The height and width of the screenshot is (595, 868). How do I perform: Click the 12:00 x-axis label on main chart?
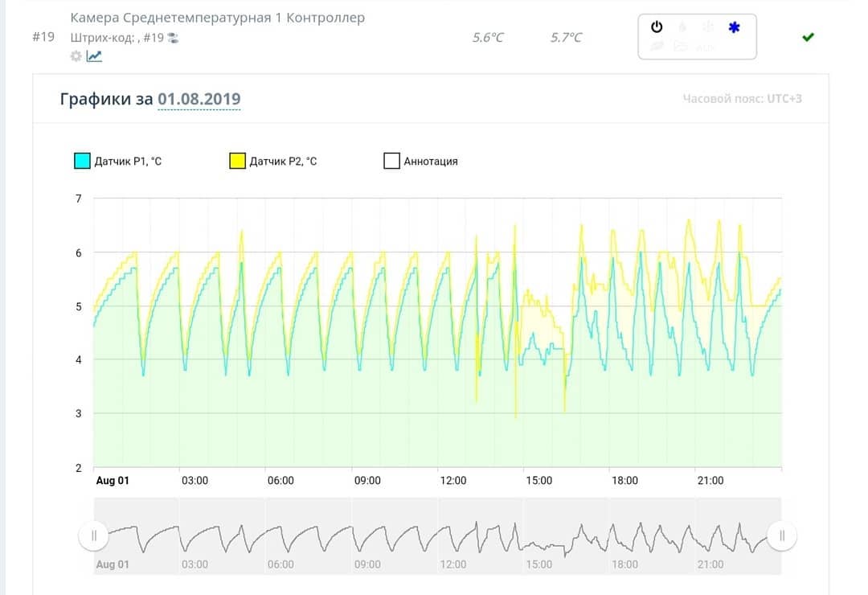[452, 480]
